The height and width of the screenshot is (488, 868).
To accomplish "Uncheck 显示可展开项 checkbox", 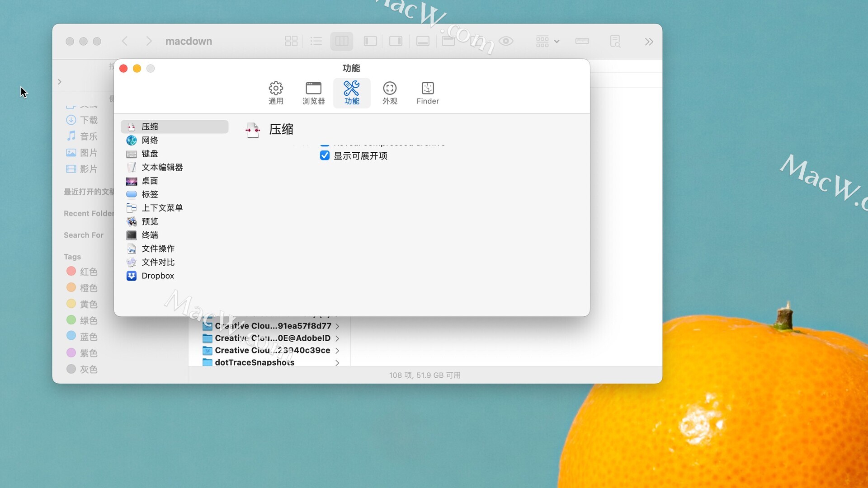I will pyautogui.click(x=325, y=155).
